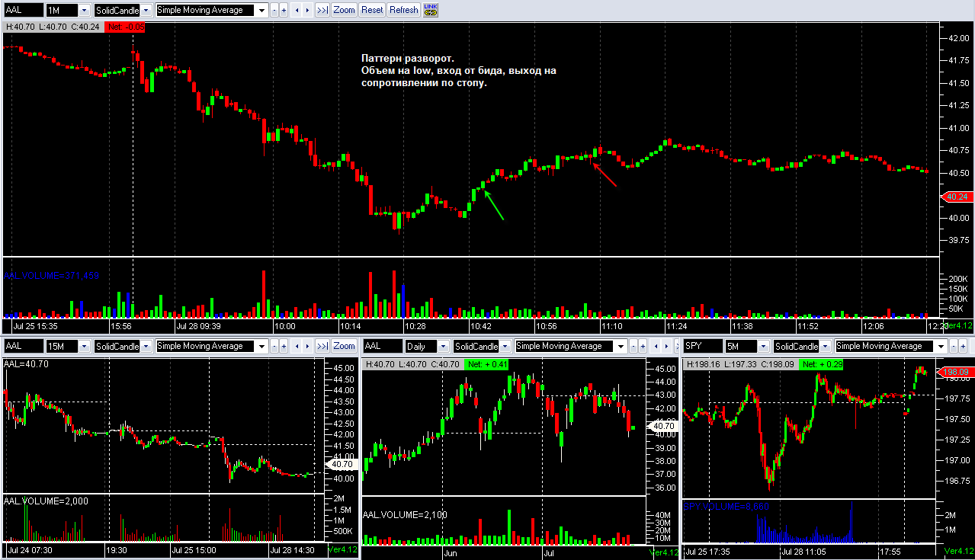The height and width of the screenshot is (560, 975).
Task: Click the left arrow on the 15M chart toolbar
Action: (297, 346)
